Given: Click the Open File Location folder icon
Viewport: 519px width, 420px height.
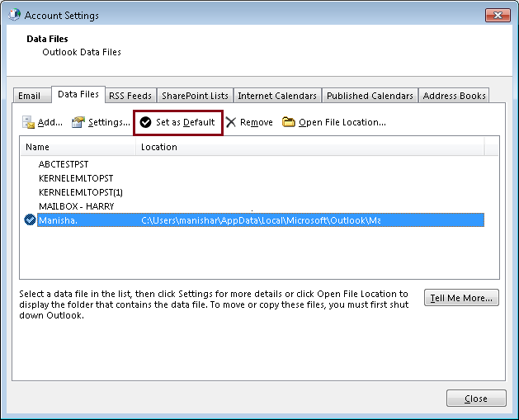Looking at the screenshot, I should tap(288, 122).
